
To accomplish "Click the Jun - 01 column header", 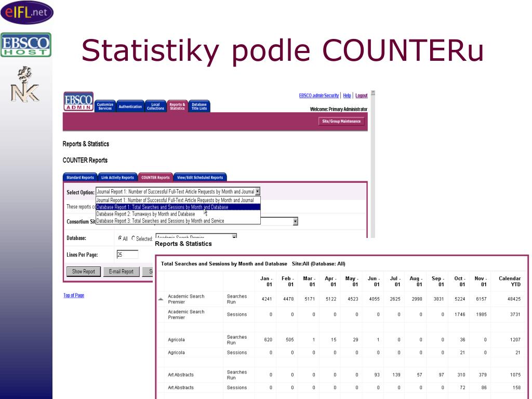I will [374, 281].
